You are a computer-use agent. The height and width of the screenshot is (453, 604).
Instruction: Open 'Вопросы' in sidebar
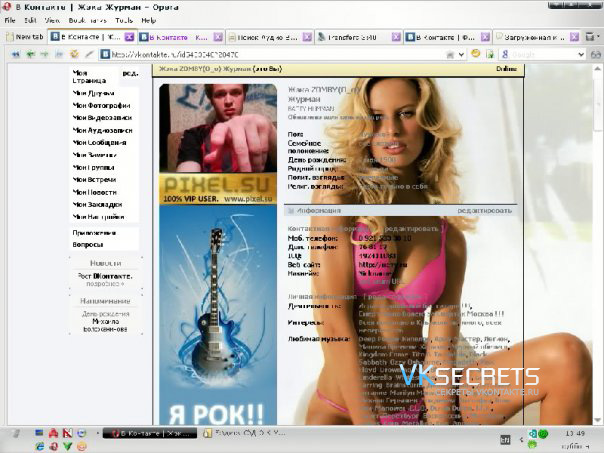click(x=87, y=244)
